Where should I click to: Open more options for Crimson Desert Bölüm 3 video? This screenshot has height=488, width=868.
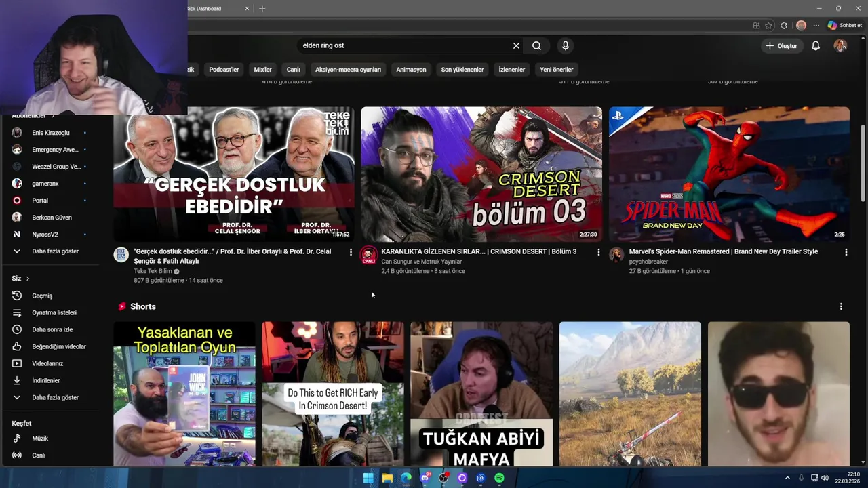(598, 252)
